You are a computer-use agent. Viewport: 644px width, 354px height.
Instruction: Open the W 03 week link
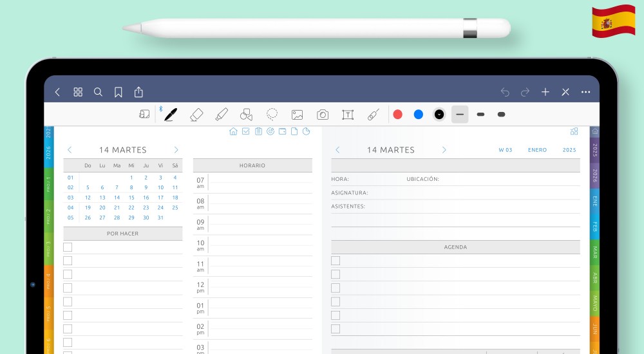coord(506,150)
